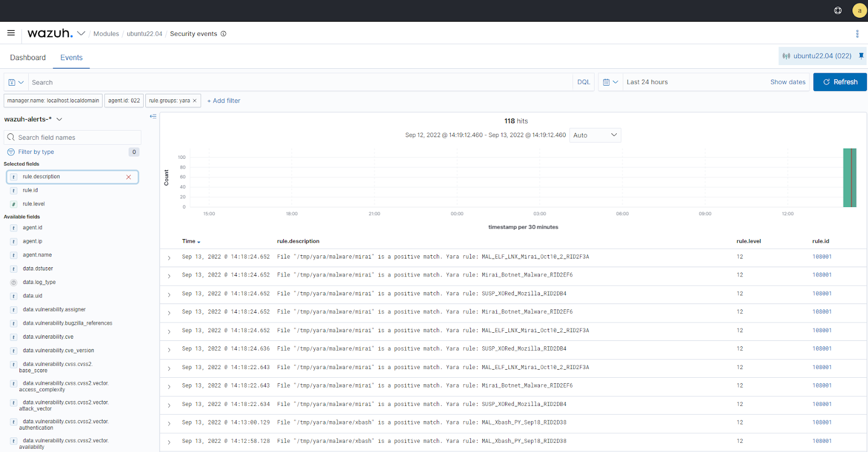This screenshot has width=868, height=452.
Task: Click the rule.description column header
Action: [x=298, y=242]
